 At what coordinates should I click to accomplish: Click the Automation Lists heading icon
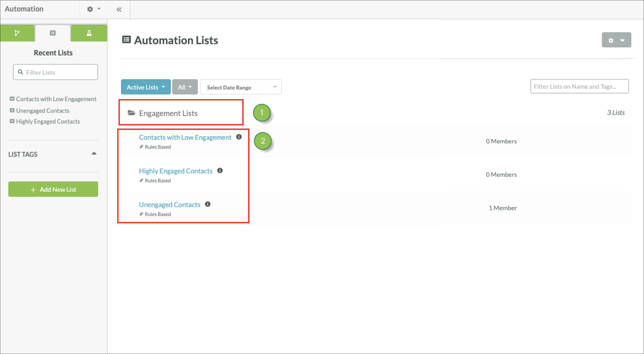(127, 39)
